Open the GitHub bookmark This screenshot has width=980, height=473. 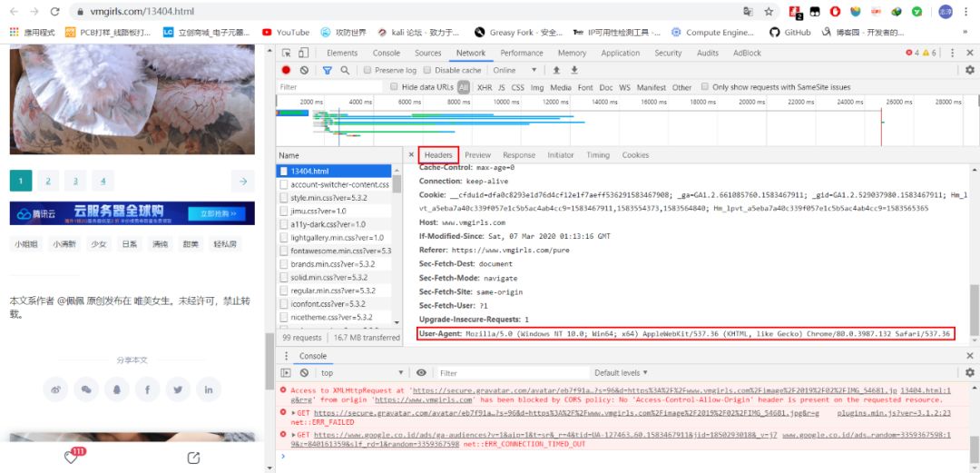click(790, 32)
